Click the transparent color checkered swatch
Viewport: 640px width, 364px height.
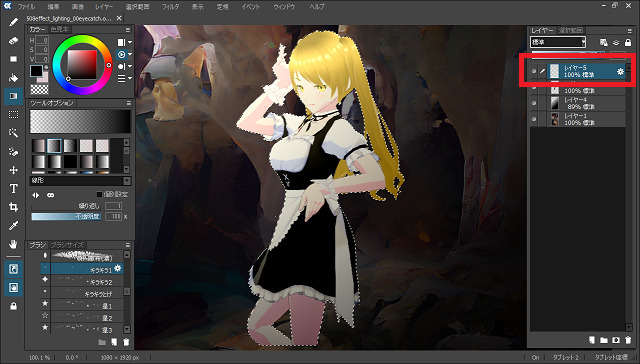(39, 89)
